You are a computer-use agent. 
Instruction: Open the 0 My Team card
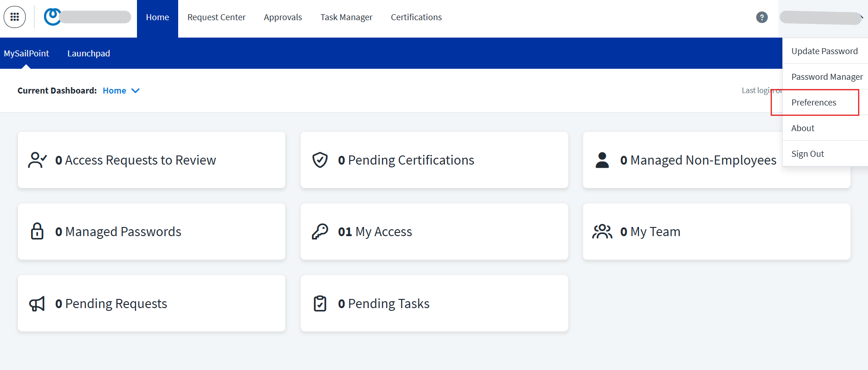pos(717,232)
